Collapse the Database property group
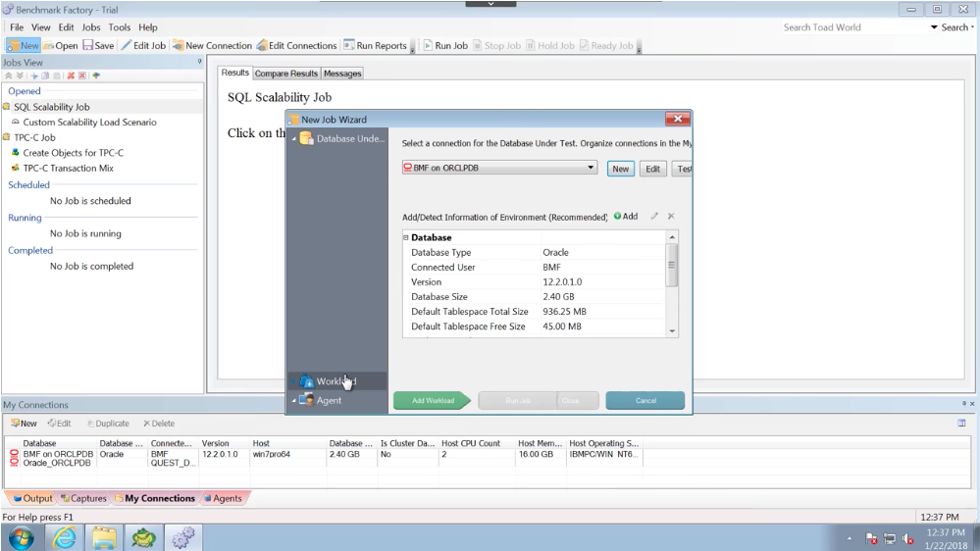 coord(406,237)
